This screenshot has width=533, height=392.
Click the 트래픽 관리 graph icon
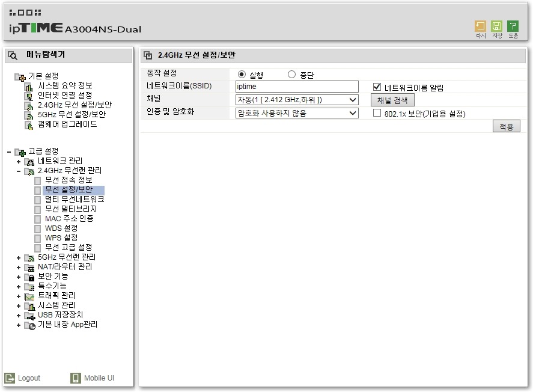click(x=29, y=297)
